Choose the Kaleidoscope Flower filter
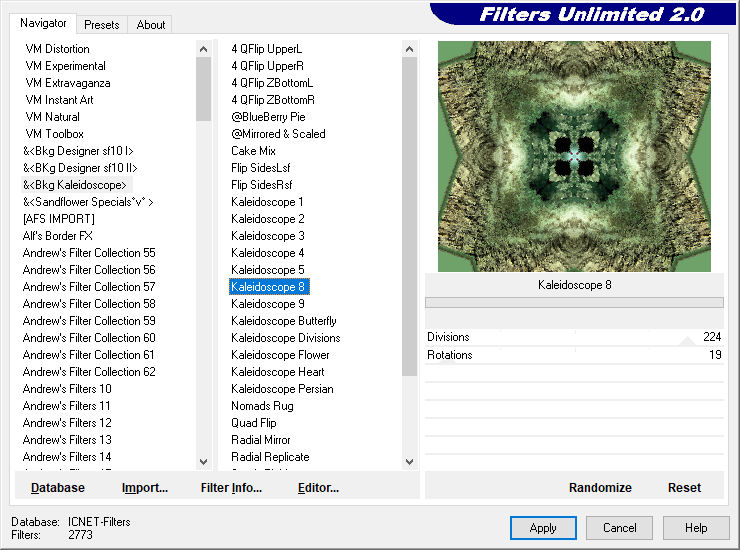This screenshot has width=740, height=550. [280, 355]
